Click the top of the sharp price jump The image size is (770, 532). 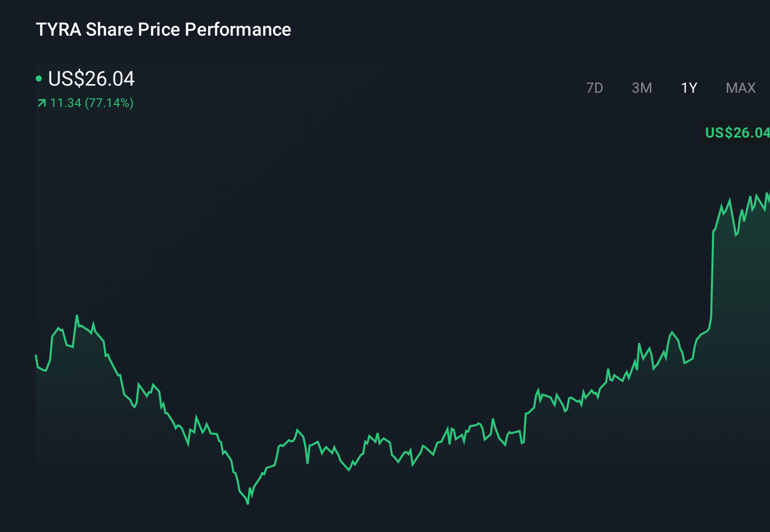(x=713, y=231)
